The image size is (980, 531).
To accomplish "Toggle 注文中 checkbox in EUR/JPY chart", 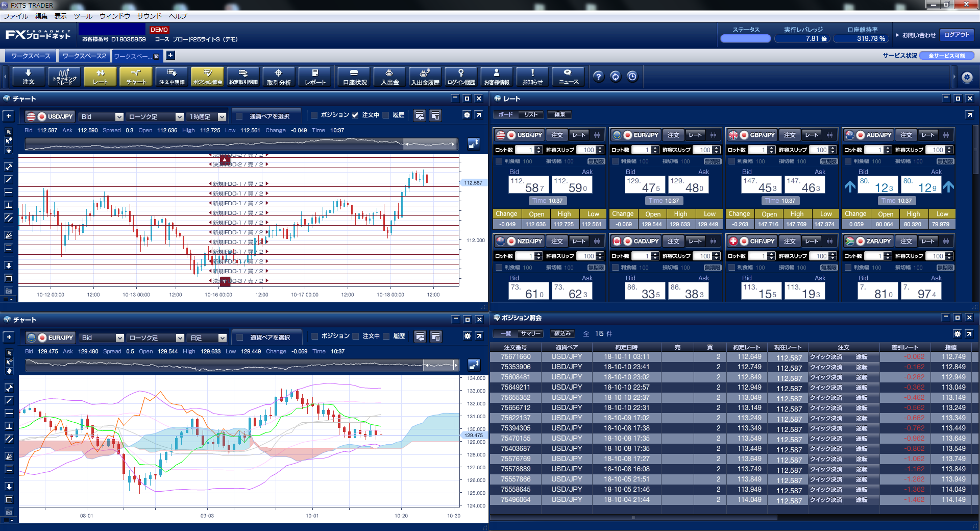I will coord(356,336).
